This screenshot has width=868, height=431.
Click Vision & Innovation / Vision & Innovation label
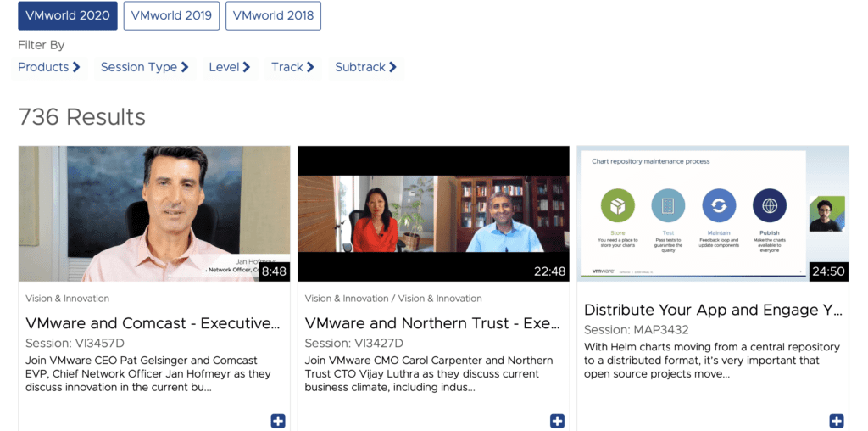[x=393, y=299]
